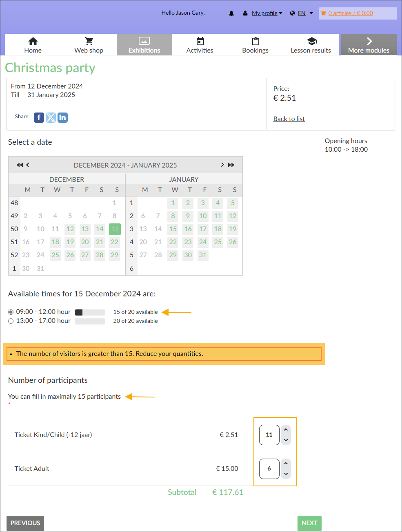Follow the Back to list link
Viewport: 402px width, 532px height.
point(289,119)
